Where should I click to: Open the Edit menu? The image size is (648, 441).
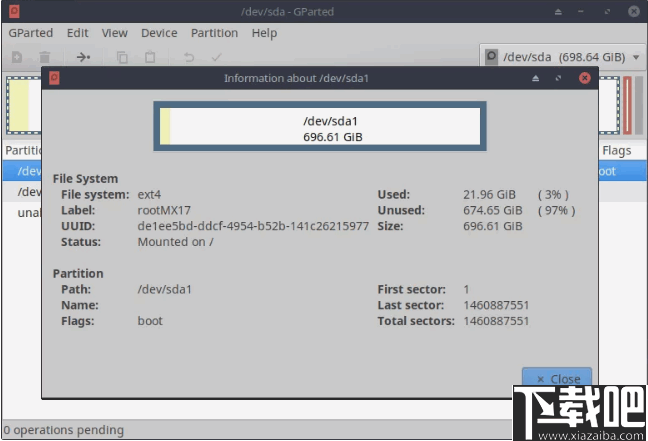click(x=78, y=33)
